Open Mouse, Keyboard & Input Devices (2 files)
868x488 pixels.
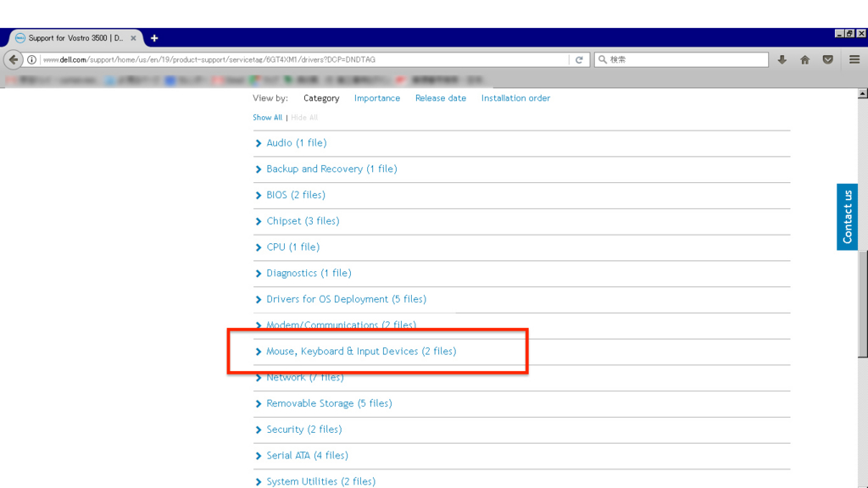pyautogui.click(x=361, y=351)
